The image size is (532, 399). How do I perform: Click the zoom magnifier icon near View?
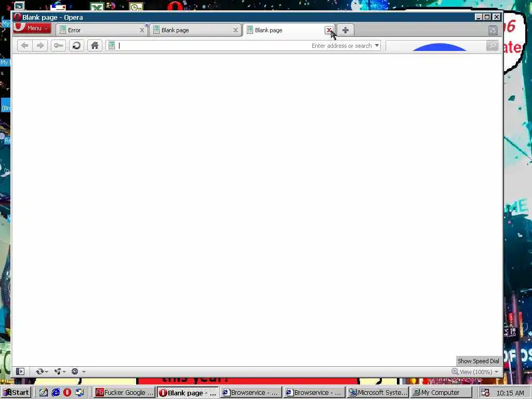click(x=455, y=371)
